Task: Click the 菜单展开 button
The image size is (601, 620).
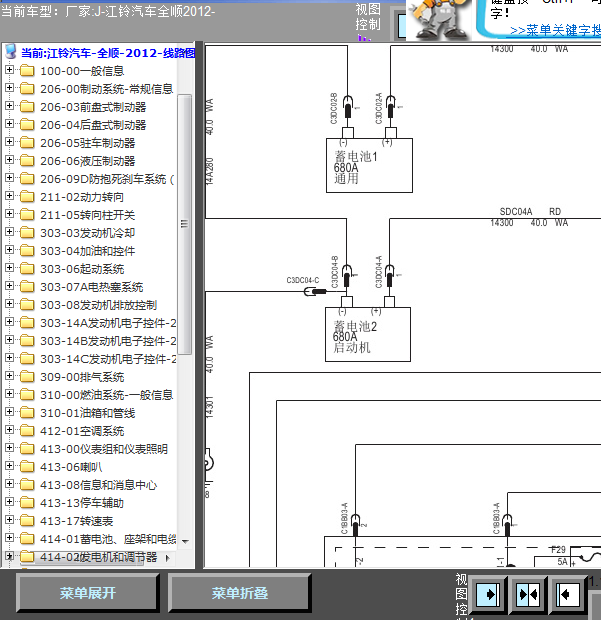Action: (87, 593)
